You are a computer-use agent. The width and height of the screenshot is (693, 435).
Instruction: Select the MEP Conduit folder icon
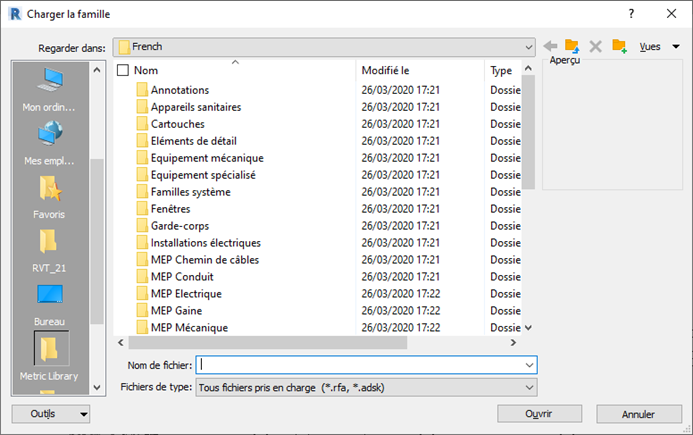click(142, 277)
